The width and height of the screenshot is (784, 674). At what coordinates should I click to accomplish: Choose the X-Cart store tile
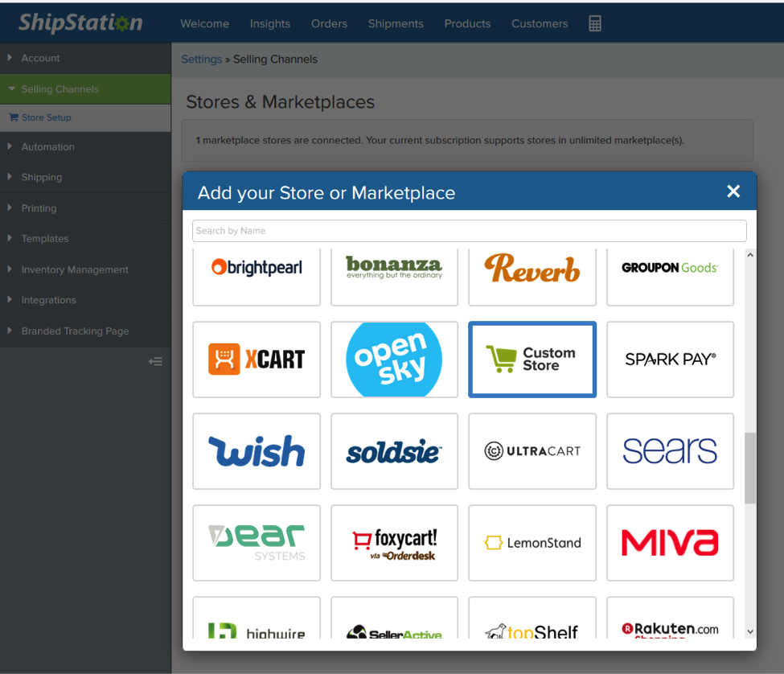click(x=257, y=360)
